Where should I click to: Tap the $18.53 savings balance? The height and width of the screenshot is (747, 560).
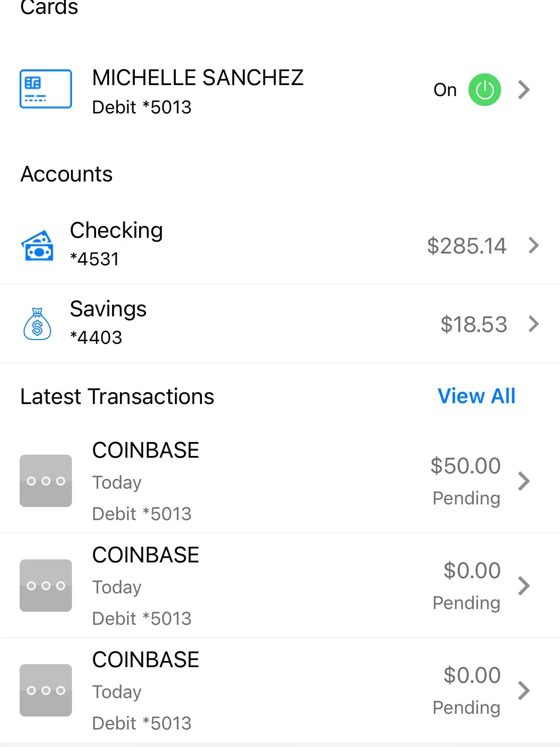474,324
